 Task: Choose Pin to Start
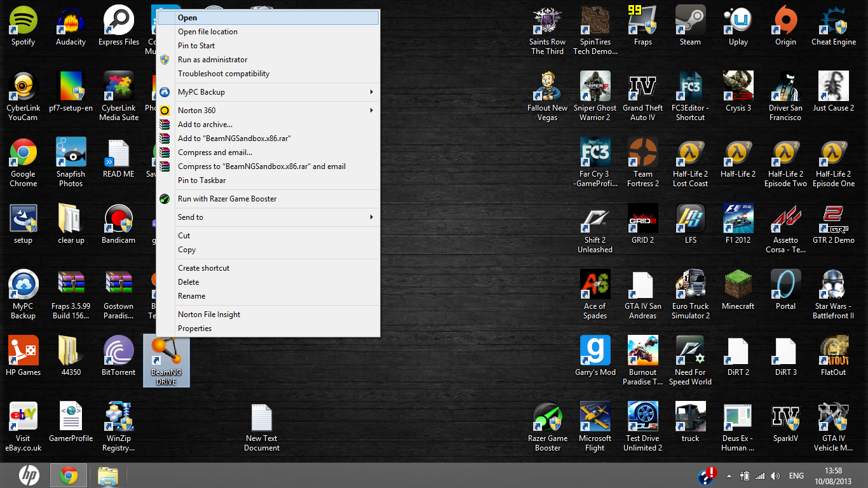pos(268,46)
